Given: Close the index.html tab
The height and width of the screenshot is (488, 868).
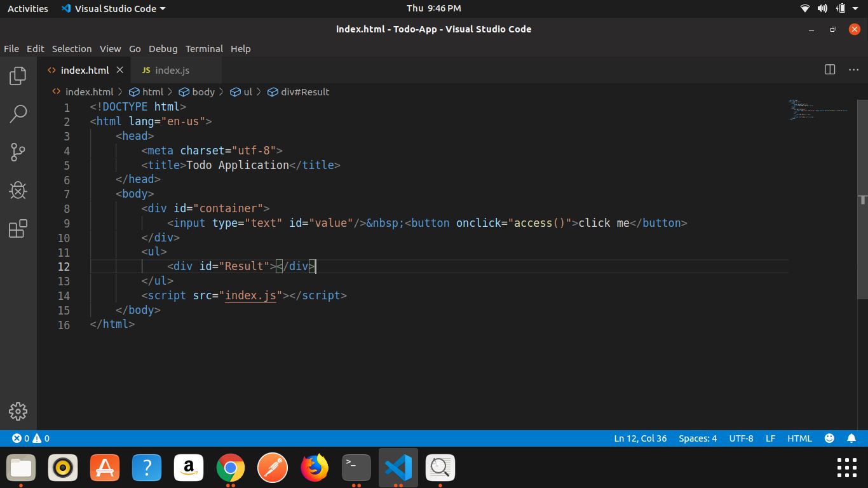Looking at the screenshot, I should pyautogui.click(x=119, y=70).
